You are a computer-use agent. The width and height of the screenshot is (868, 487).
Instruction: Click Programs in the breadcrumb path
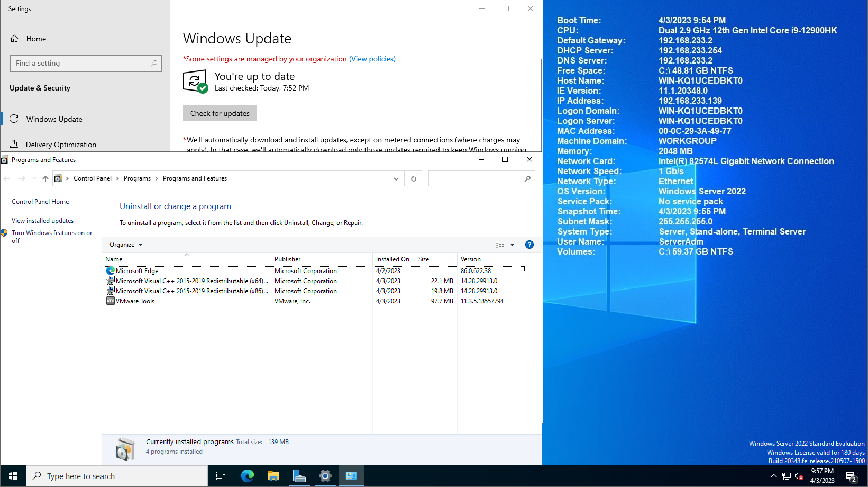[x=138, y=178]
